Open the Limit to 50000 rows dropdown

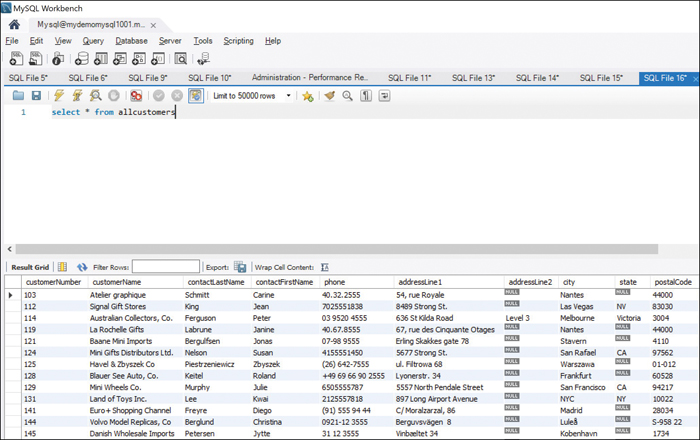pos(252,96)
